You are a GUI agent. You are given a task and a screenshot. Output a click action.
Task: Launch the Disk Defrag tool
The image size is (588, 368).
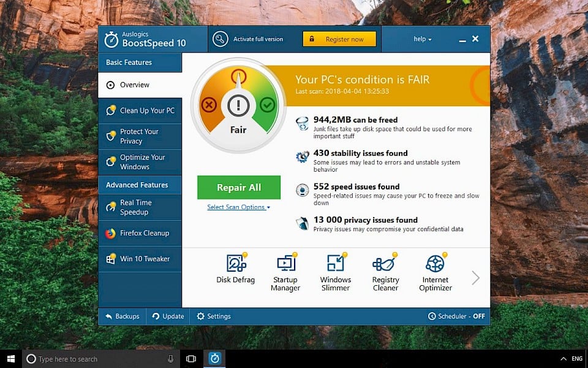click(235, 269)
